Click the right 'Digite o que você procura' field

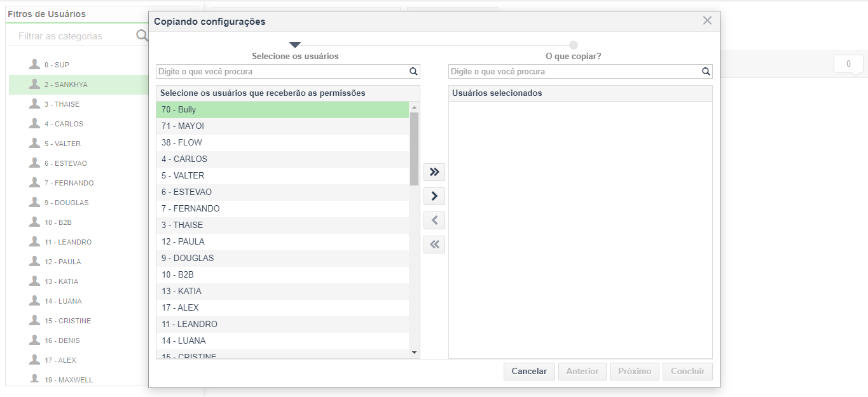pyautogui.click(x=581, y=72)
